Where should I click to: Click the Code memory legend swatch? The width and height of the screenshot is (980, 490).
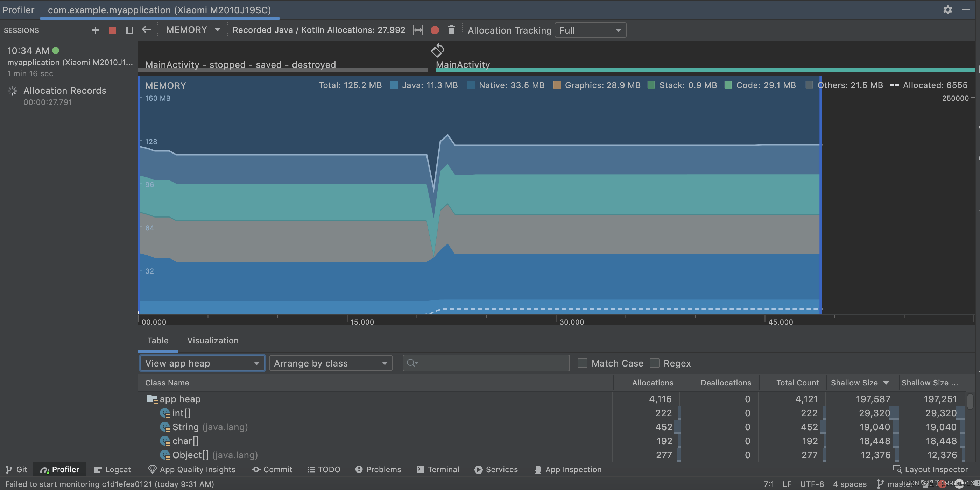coord(728,85)
